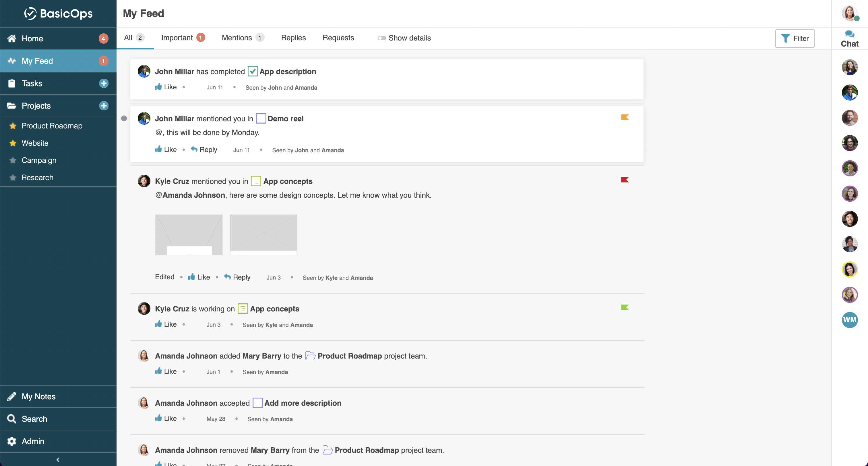Open My Notes in the sidebar
This screenshot has height=466, width=868.
click(x=38, y=396)
